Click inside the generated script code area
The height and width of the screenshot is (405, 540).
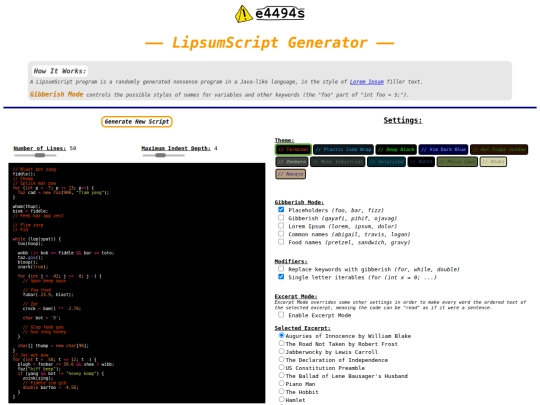point(137,283)
